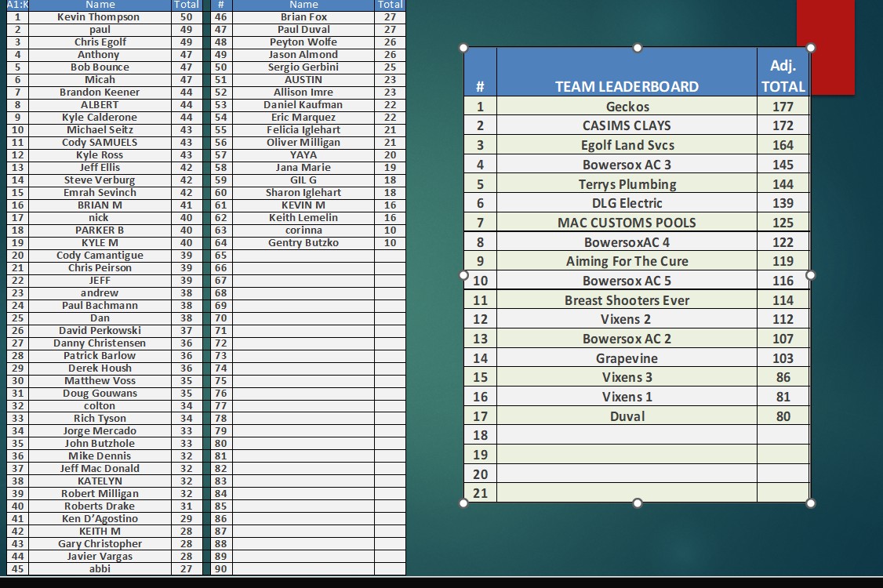Select the Duval team score of 80

pyautogui.click(x=783, y=416)
